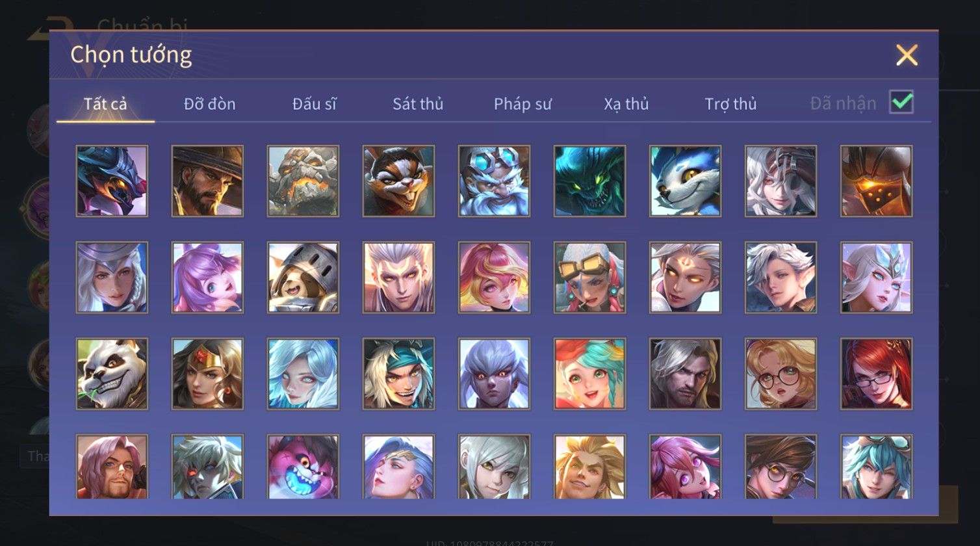
Task: Pick the Wonder Woman tiara hero
Action: pyautogui.click(x=207, y=374)
